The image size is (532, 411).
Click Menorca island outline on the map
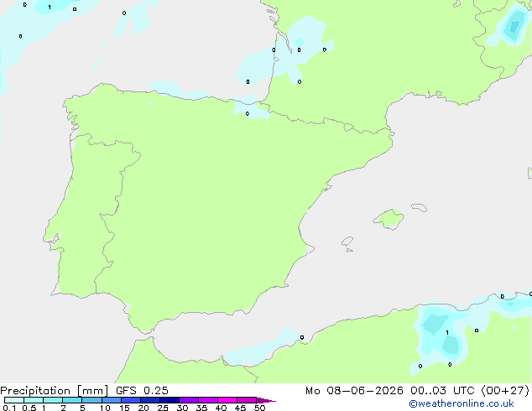point(420,207)
